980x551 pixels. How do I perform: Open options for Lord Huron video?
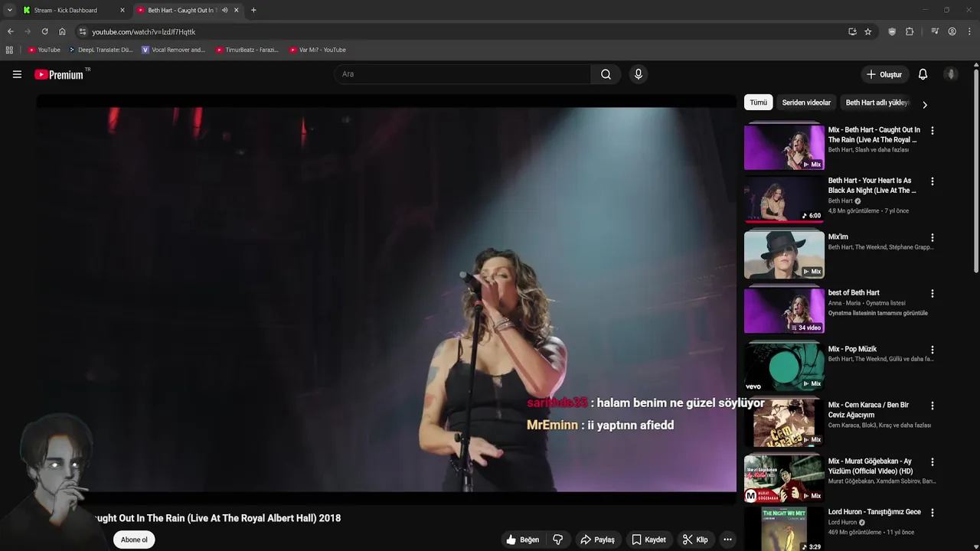932,513
